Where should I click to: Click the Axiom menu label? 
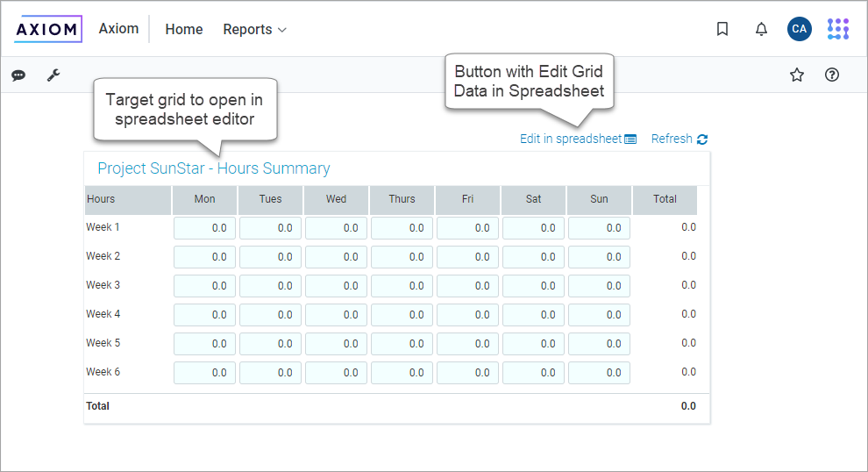(118, 29)
